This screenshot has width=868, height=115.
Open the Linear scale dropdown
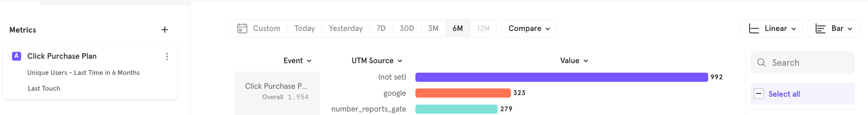click(x=771, y=28)
